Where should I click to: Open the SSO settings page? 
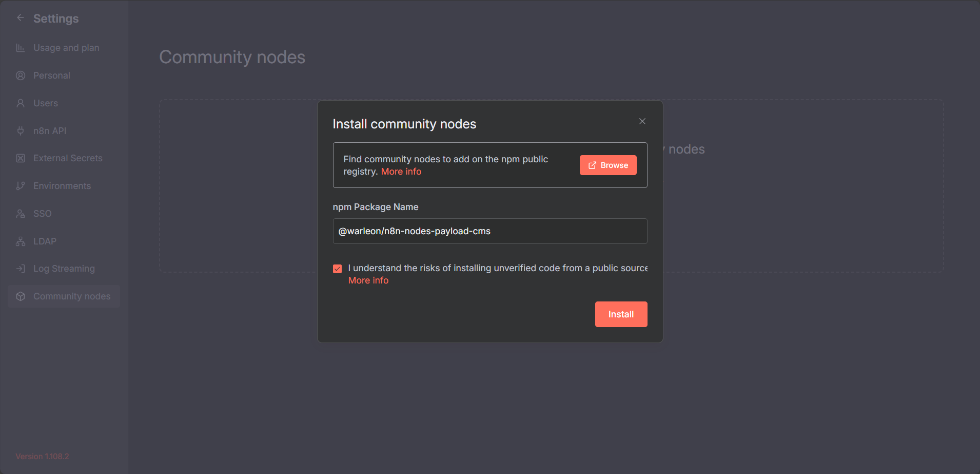[64, 214]
